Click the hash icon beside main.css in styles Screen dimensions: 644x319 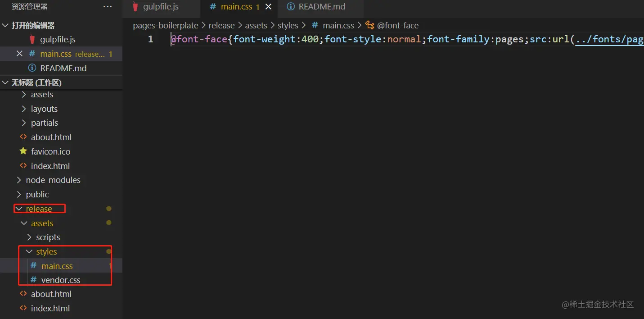[33, 266]
